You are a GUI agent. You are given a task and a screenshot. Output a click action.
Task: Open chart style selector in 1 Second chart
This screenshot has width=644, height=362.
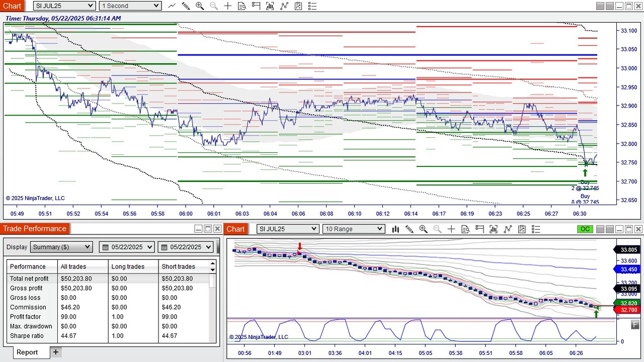coord(172,6)
